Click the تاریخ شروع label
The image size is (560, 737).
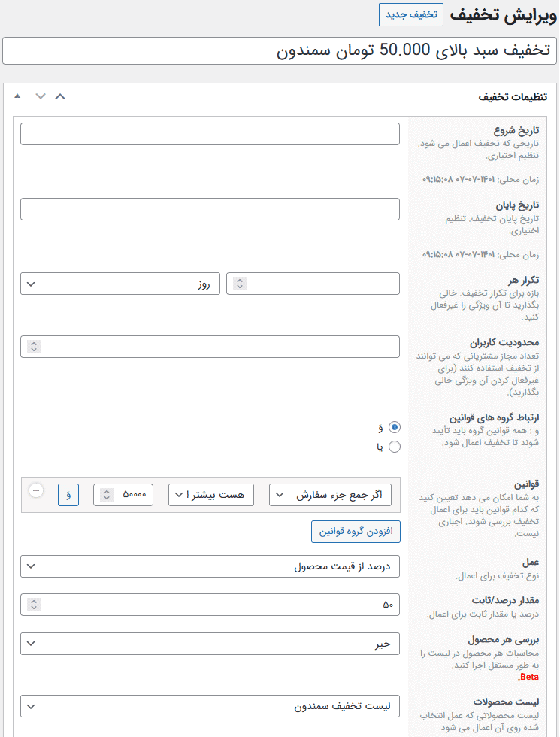click(x=516, y=130)
